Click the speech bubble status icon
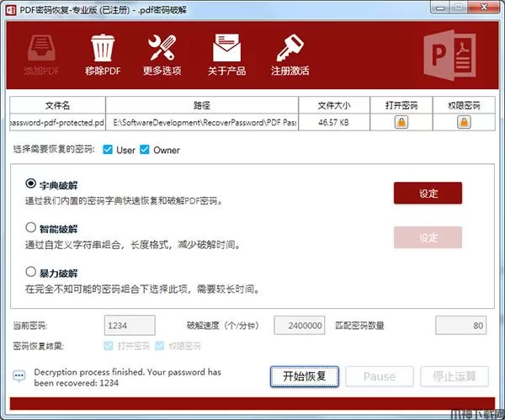This screenshot has width=505, height=420. (x=19, y=376)
